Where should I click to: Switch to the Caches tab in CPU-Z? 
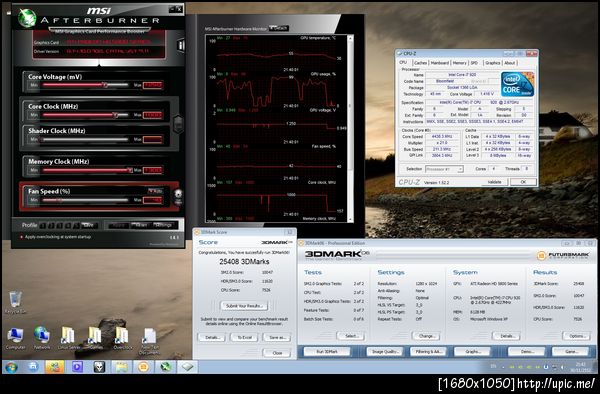click(x=420, y=63)
